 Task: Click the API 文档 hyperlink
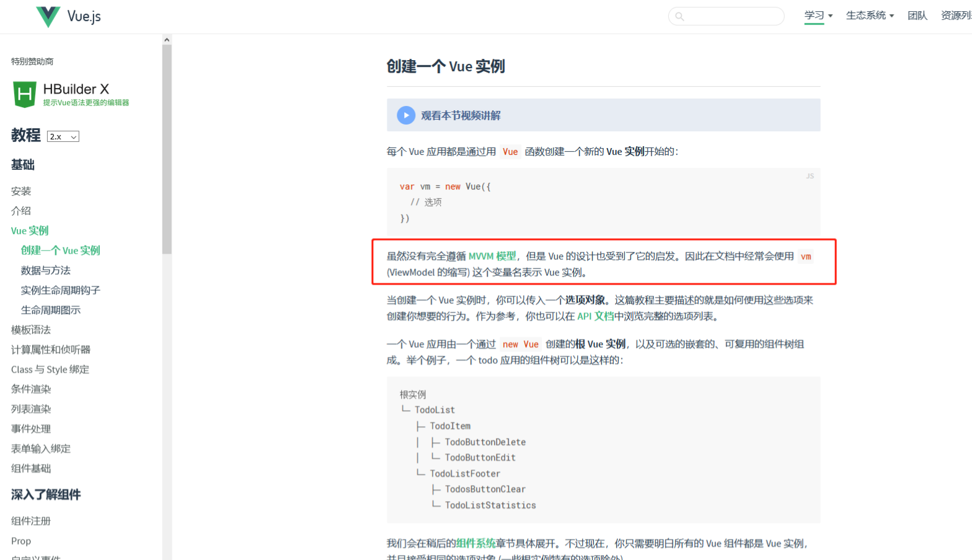tap(596, 317)
